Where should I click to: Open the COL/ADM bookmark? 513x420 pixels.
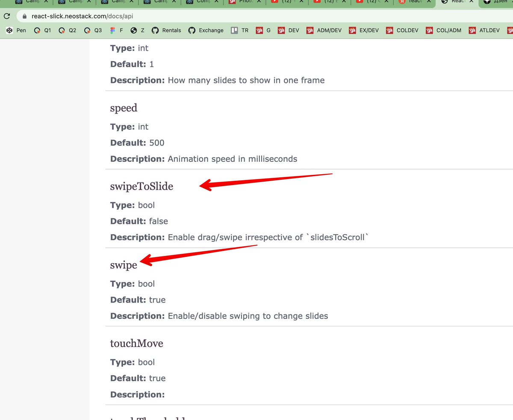click(444, 30)
